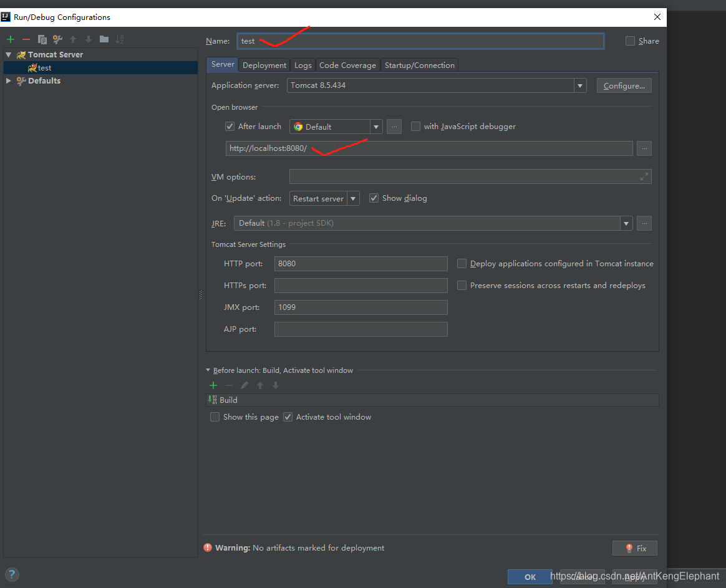Click the IntelliJ title bar icon
The image size is (726, 588).
pos(6,17)
